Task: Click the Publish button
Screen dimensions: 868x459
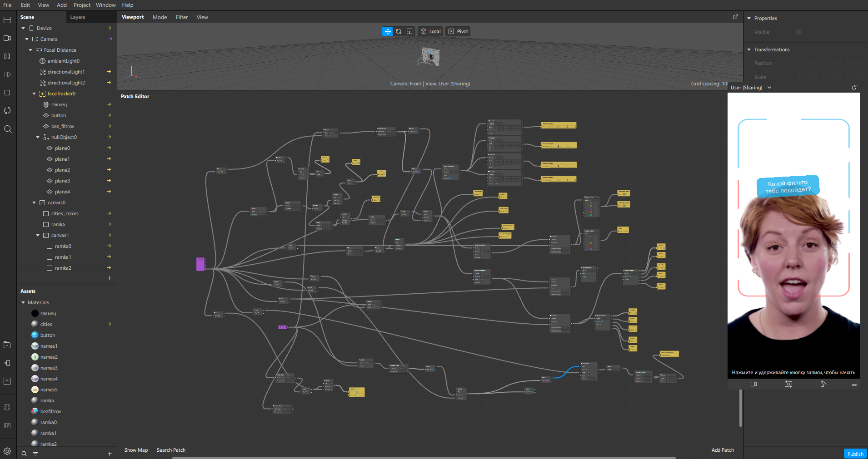Action: (855, 454)
